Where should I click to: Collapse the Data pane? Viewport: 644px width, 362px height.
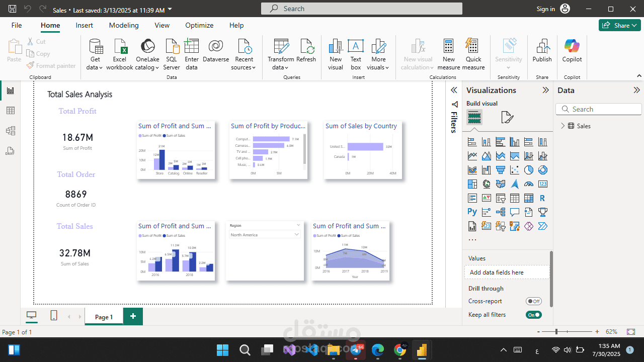[x=636, y=90]
